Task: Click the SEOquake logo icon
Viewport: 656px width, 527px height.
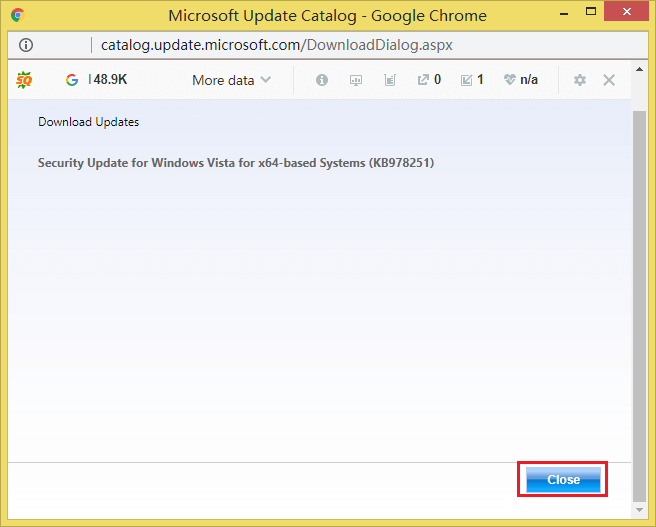Action: (x=24, y=80)
